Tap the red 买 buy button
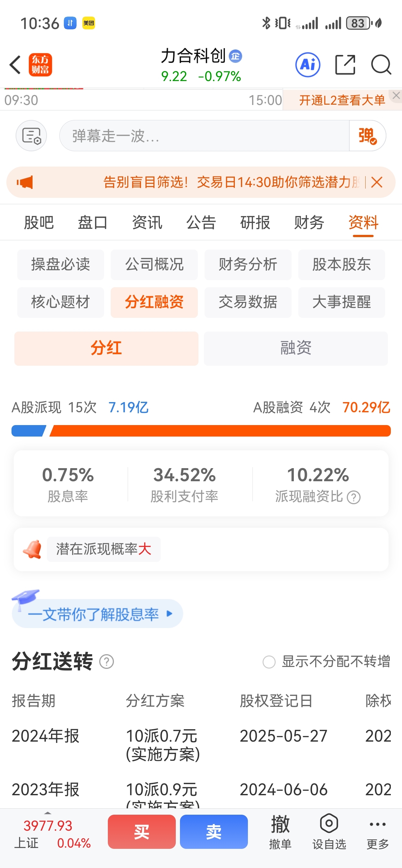402x868 pixels. click(142, 832)
